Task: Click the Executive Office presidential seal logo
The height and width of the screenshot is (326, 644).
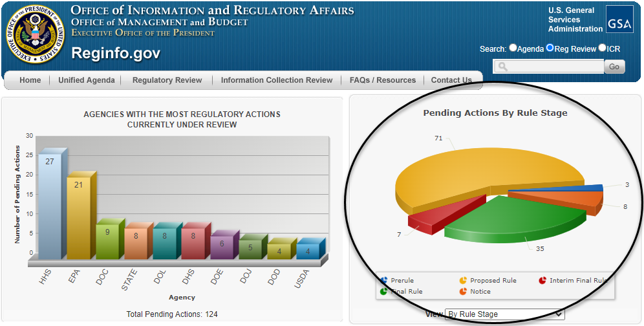Action: (36, 35)
